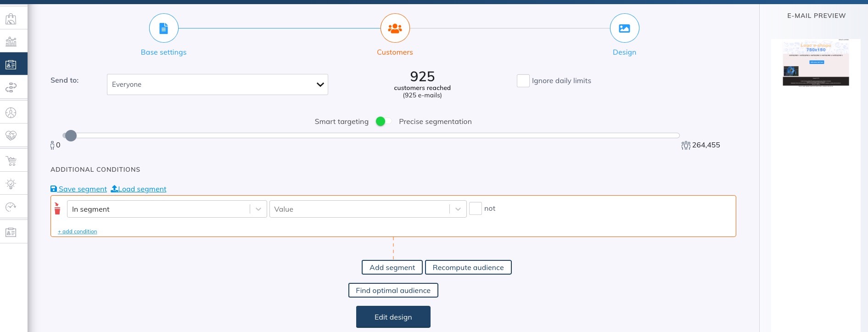The height and width of the screenshot is (332, 868).
Task: Open the handshake sidebar icon
Action: [x=11, y=135]
